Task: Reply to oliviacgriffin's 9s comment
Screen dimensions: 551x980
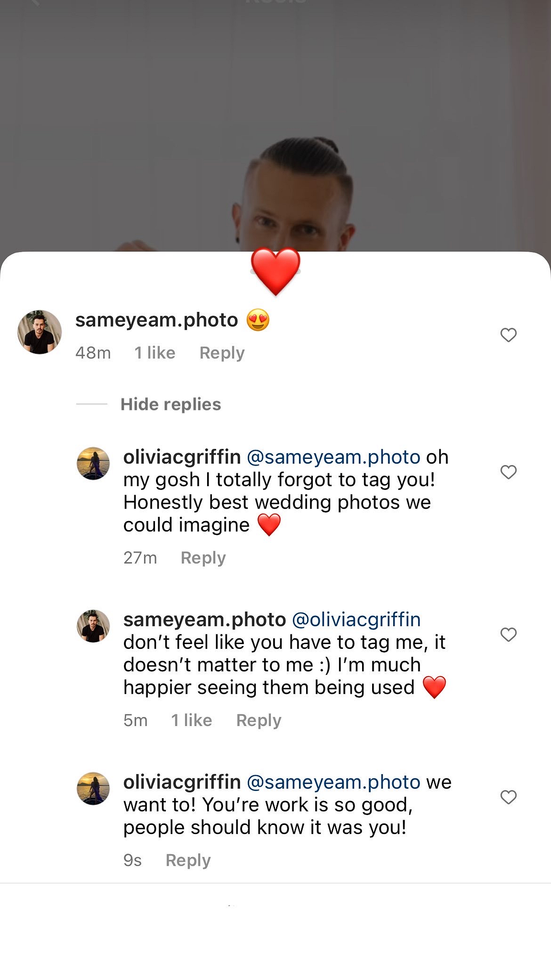Action: tap(188, 860)
